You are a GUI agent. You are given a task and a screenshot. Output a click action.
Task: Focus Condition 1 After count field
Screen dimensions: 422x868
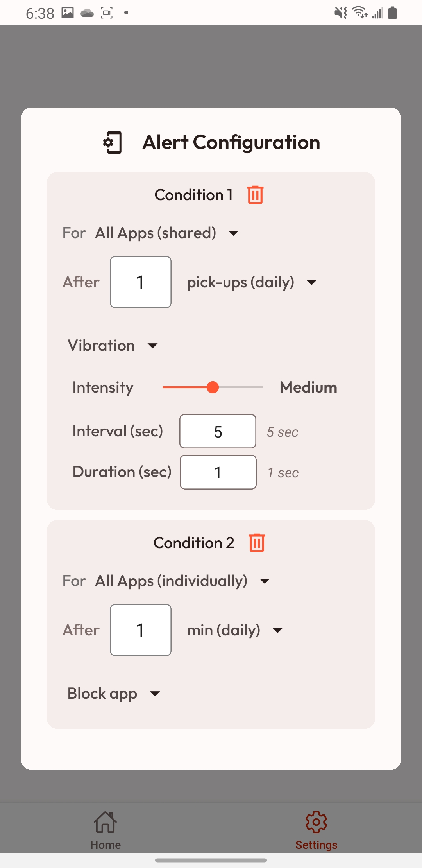[x=141, y=282]
